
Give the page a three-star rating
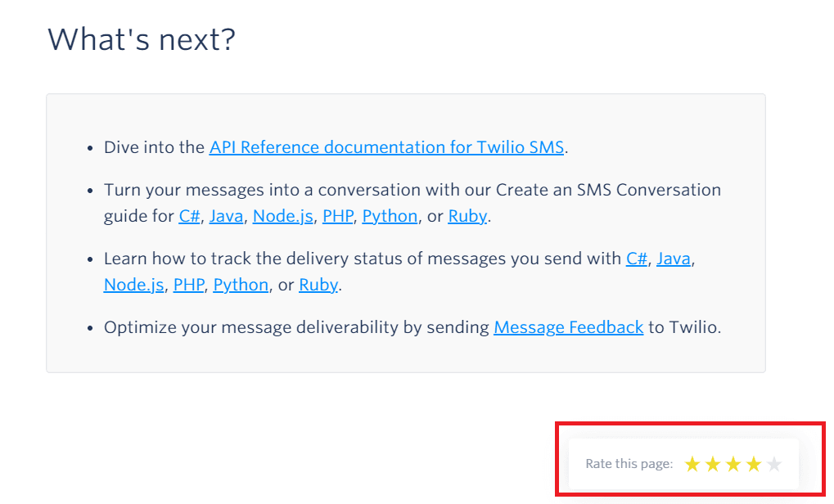733,465
